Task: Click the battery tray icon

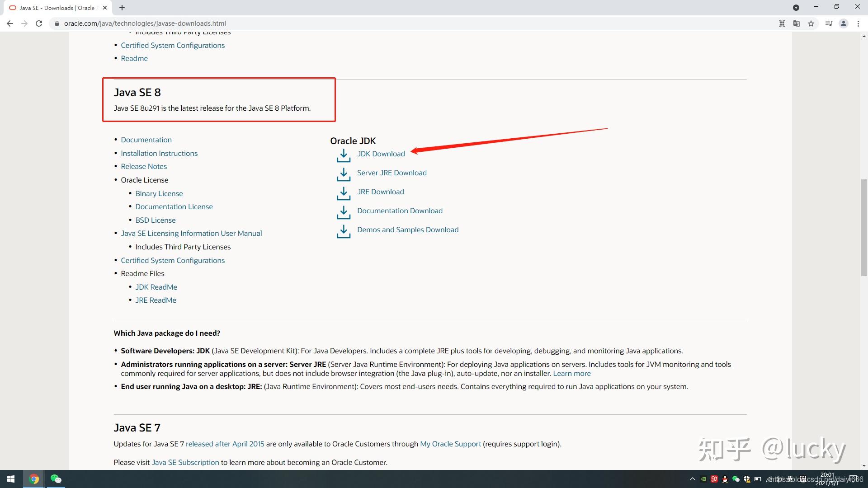Action: pyautogui.click(x=758, y=479)
